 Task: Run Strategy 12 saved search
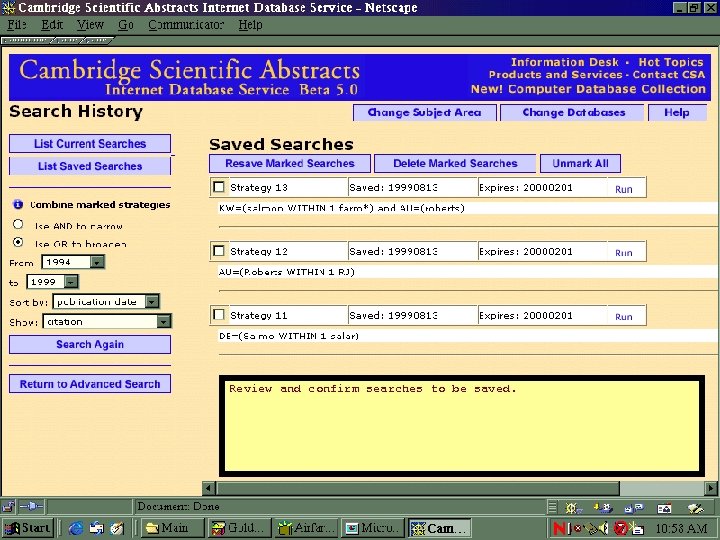tap(624, 253)
